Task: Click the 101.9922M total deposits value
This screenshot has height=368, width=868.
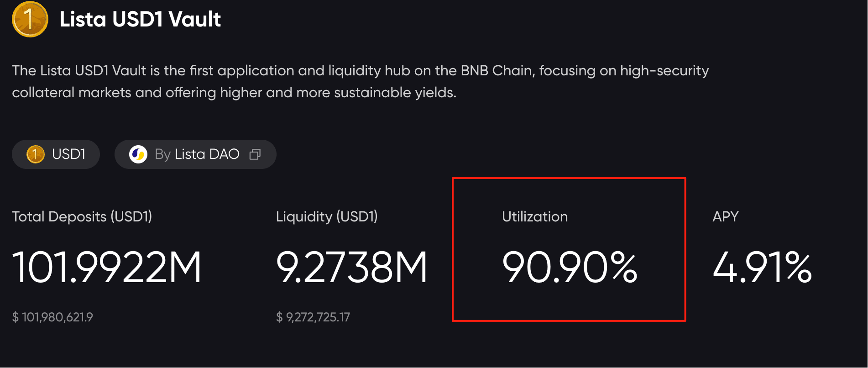Action: 107,267
